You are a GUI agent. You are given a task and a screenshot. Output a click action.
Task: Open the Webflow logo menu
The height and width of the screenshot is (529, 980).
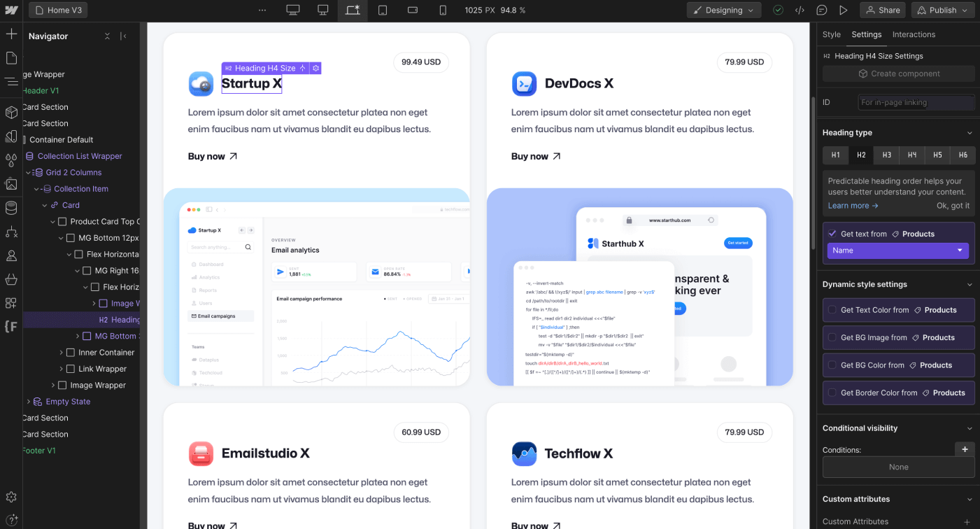pyautogui.click(x=10, y=10)
